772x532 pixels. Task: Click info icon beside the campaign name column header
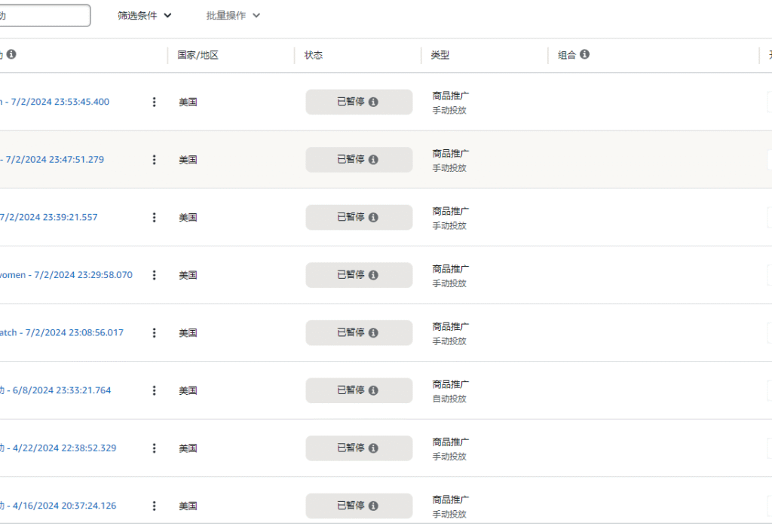[x=11, y=54]
